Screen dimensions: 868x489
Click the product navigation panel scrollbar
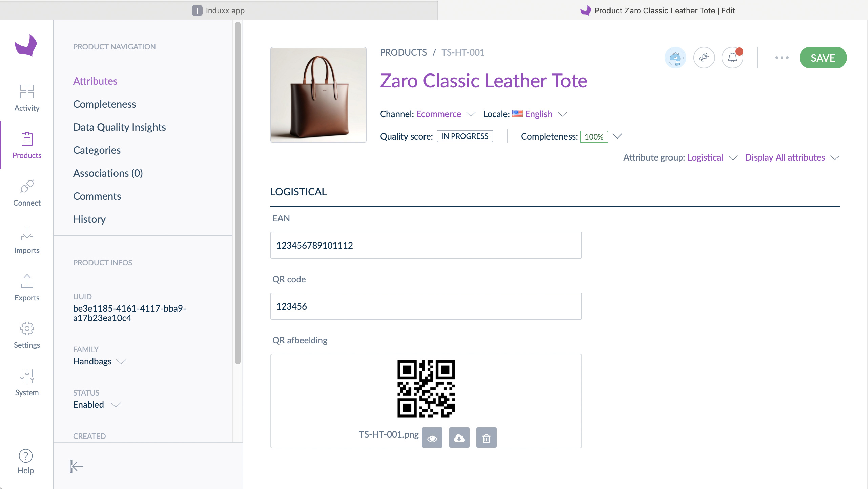tap(238, 193)
